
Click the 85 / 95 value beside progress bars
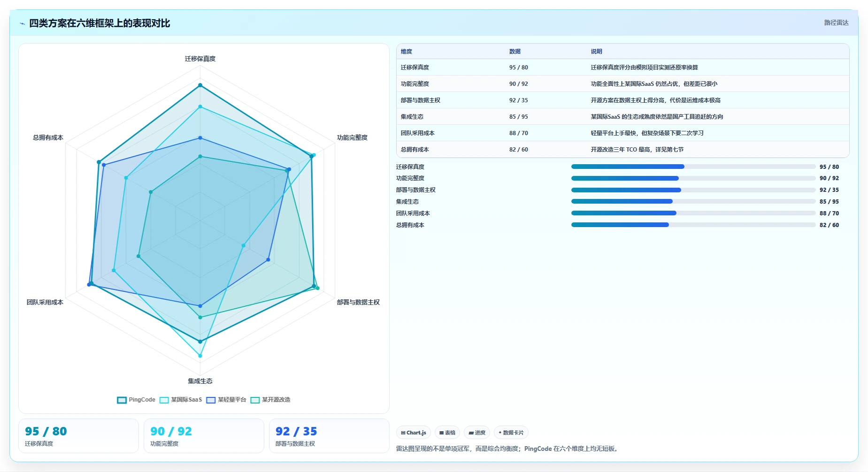click(x=829, y=202)
